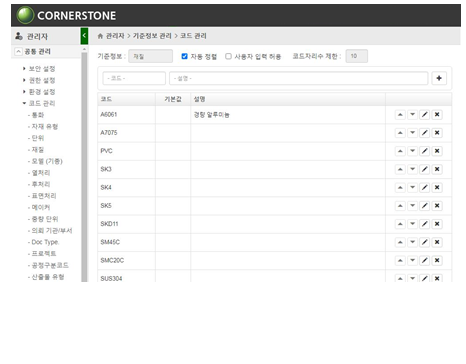Click the plus icon to add code
This screenshot has height=364, width=466.
tap(439, 78)
